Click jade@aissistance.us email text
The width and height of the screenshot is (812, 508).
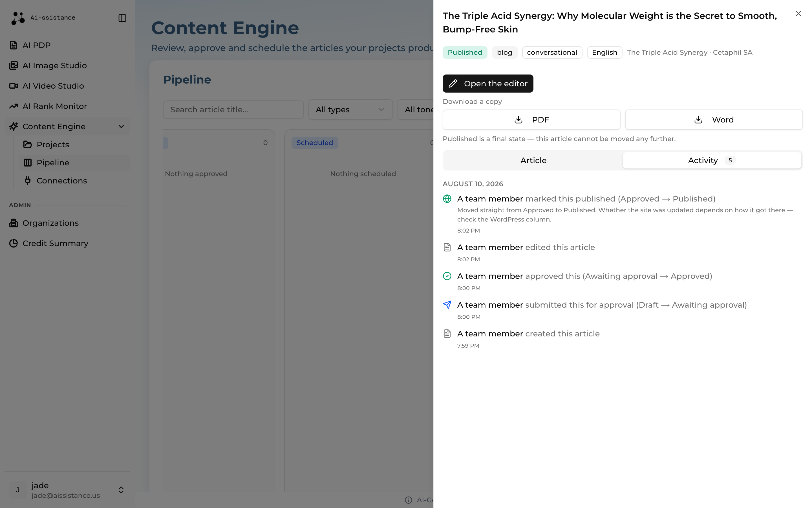point(65,496)
